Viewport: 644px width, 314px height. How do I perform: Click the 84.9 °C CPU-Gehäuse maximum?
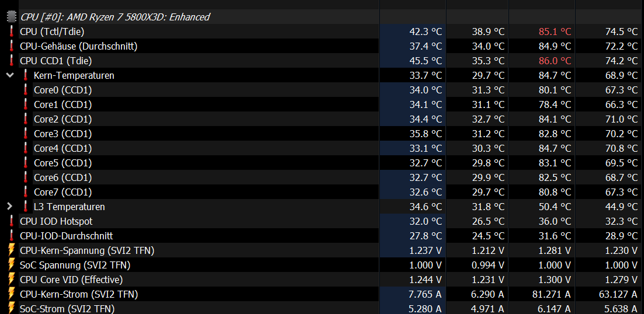pos(555,46)
